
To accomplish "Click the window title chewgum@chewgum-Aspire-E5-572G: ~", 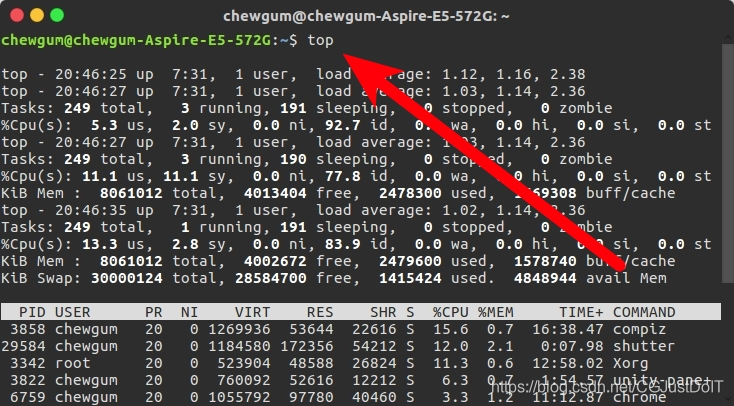I will click(367, 16).
